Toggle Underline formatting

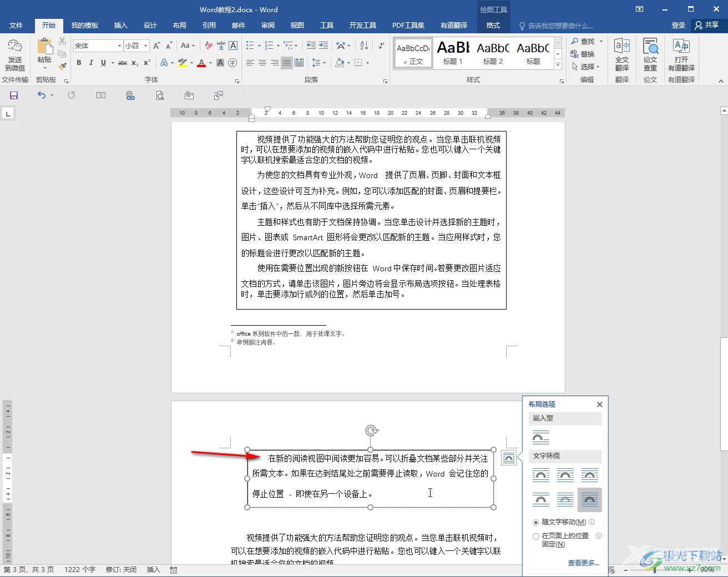tap(103, 63)
